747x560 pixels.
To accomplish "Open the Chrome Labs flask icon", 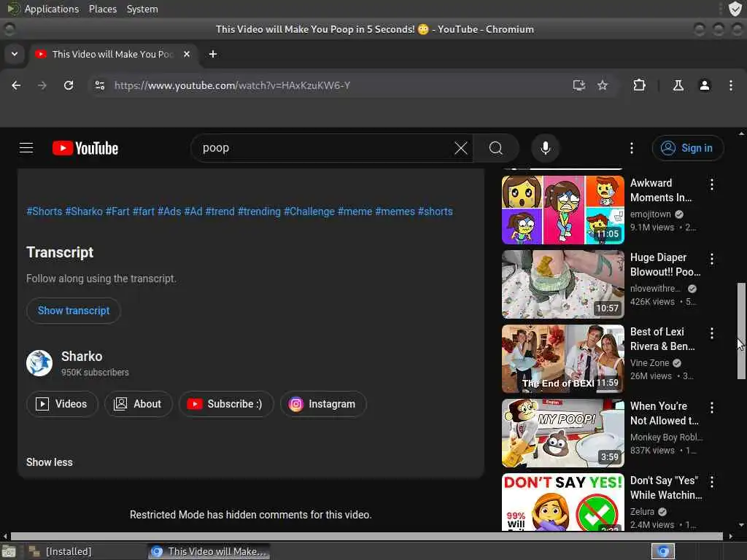I will click(678, 85).
